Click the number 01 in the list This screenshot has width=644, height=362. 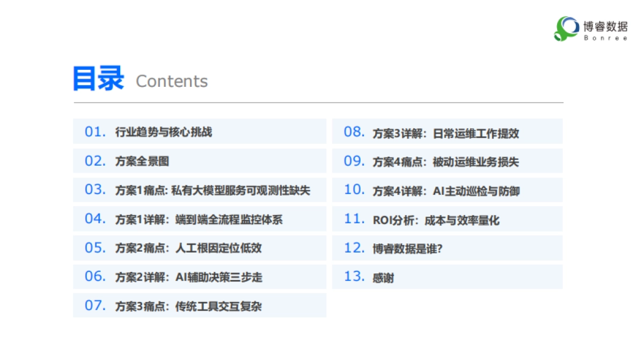click(x=94, y=131)
